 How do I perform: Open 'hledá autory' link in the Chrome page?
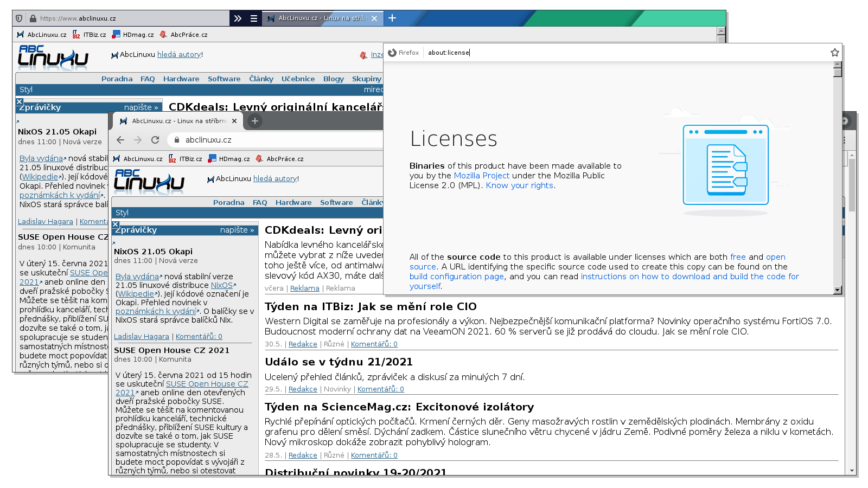pos(275,179)
